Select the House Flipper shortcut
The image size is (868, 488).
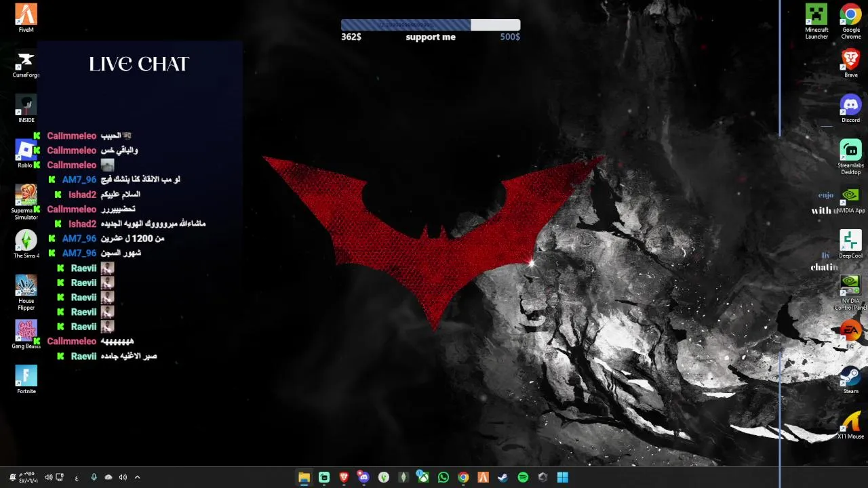coord(26,292)
